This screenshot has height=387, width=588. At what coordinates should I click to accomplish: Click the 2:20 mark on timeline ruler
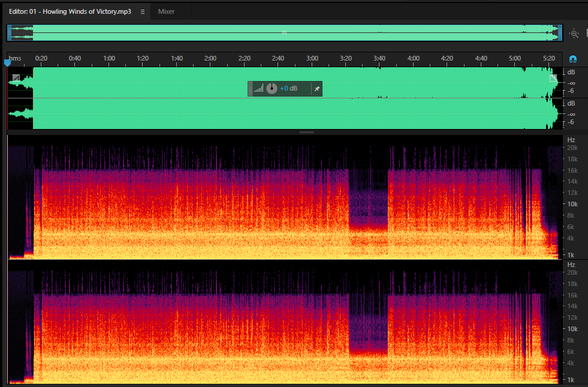pos(245,58)
